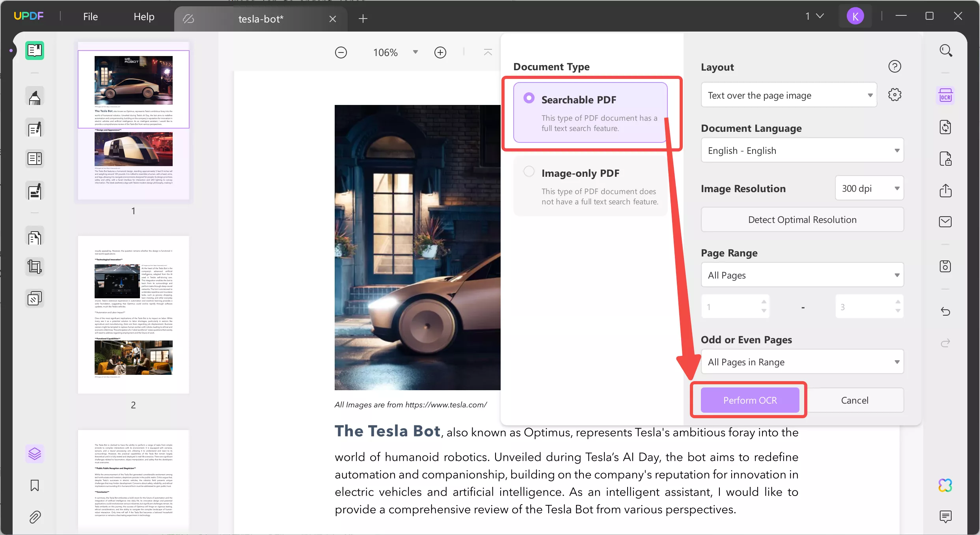Viewport: 980px width, 535px height.
Task: Open the batch/watermark stacked pages tool
Action: (x=35, y=299)
